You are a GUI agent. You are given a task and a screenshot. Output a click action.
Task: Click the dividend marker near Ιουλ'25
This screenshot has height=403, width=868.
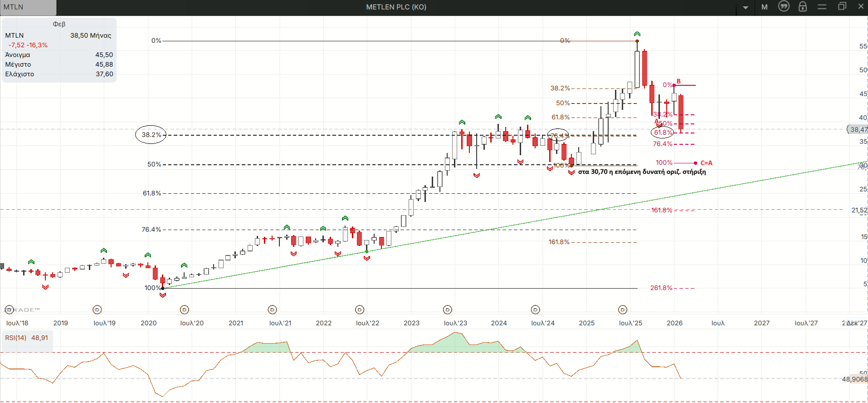(623, 310)
